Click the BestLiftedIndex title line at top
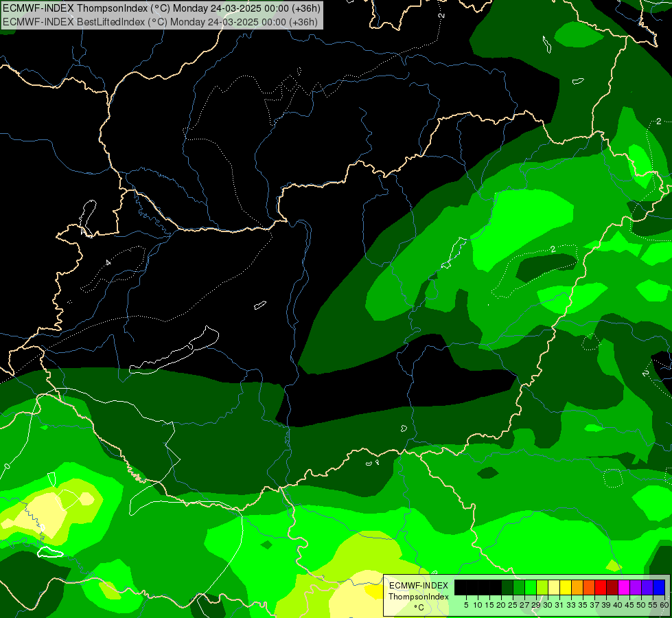Image resolution: width=672 pixels, height=618 pixels. point(160,21)
